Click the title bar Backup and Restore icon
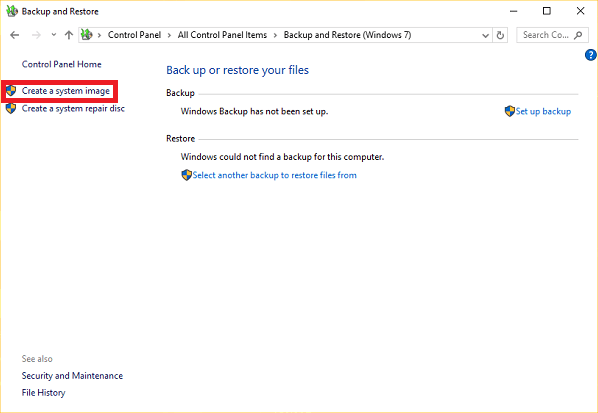 point(12,11)
